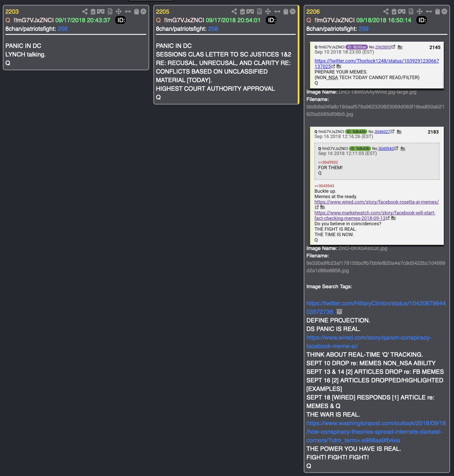Click timestamp 09/17/2018 20:54:01
This screenshot has width=454, height=476.
pos(233,20)
